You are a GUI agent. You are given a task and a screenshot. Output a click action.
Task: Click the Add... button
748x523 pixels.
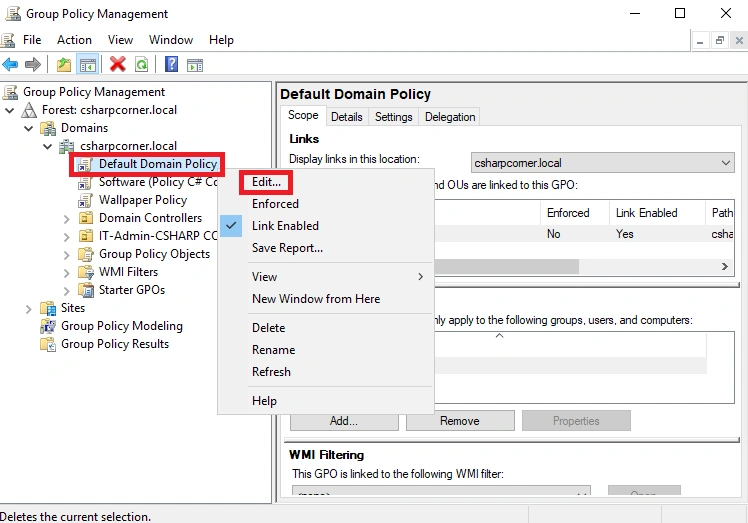pyautogui.click(x=344, y=421)
